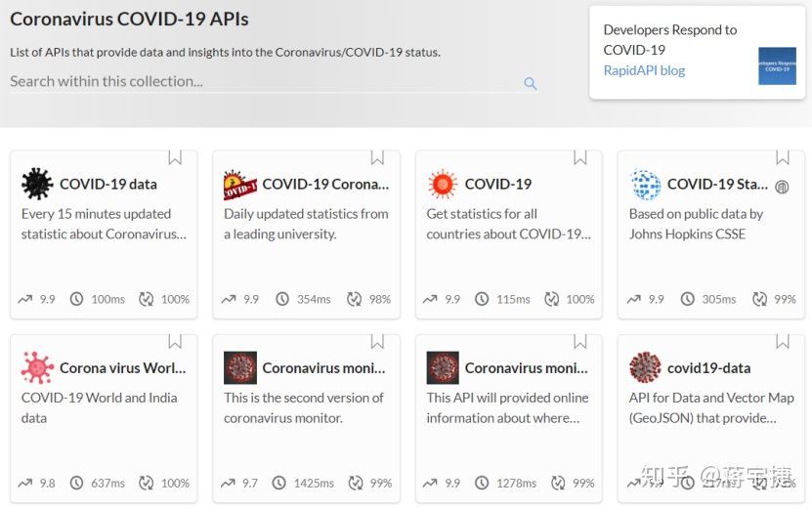Click the Developers Respond blog thumbnail
The image size is (812, 509).
click(x=777, y=65)
